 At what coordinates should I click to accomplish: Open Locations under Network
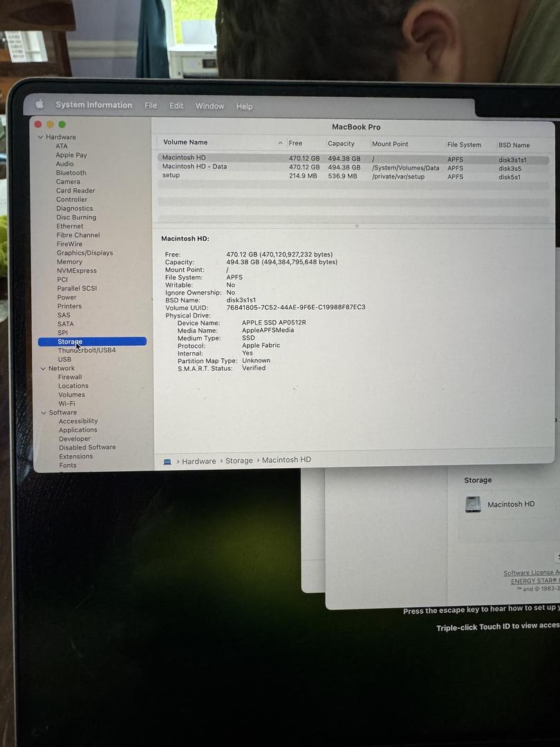point(73,386)
